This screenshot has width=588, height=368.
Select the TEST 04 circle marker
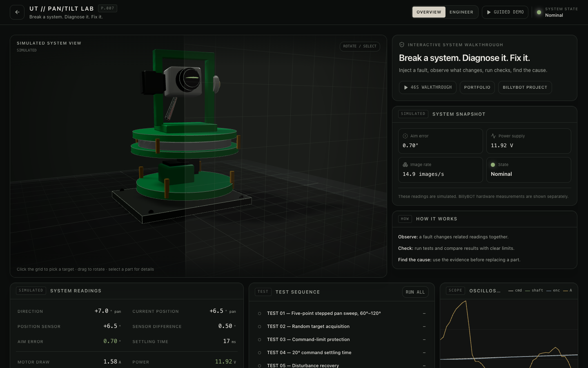(x=259, y=353)
